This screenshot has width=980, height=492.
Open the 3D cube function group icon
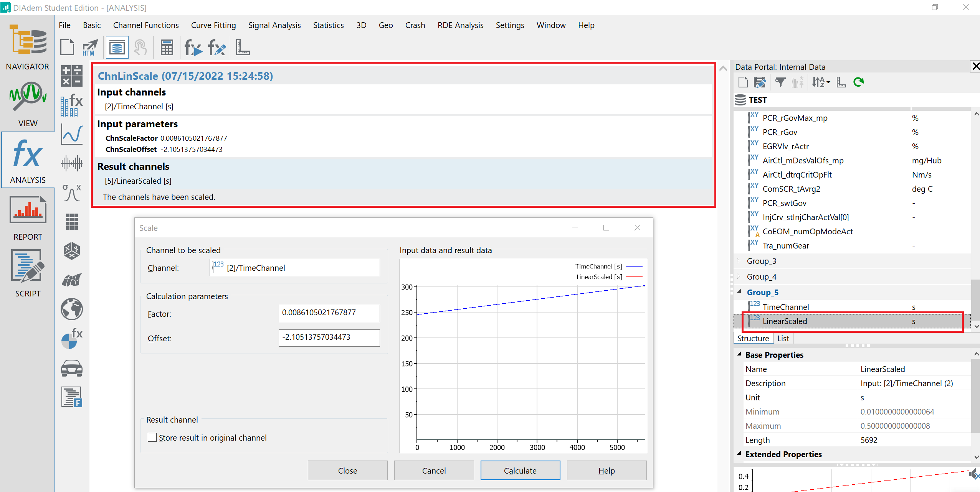[x=72, y=251]
